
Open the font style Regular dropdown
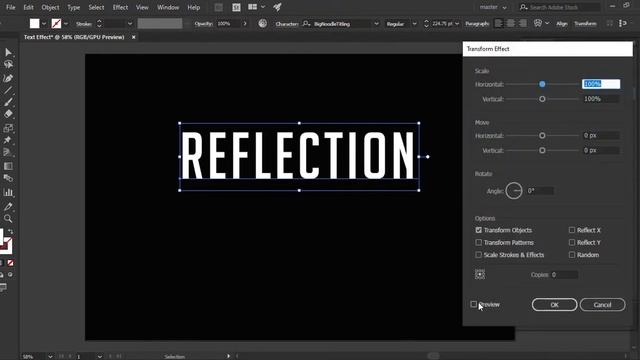click(415, 24)
